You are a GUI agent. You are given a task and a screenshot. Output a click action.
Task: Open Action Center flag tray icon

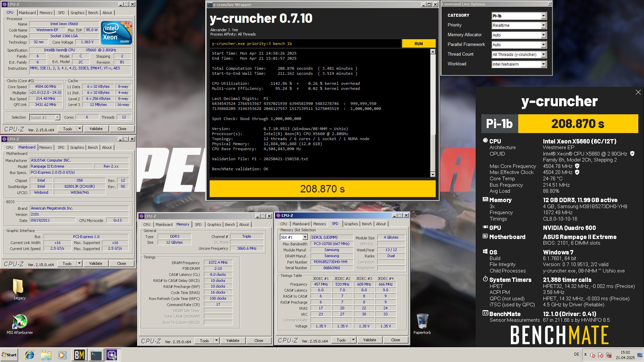coord(601,355)
